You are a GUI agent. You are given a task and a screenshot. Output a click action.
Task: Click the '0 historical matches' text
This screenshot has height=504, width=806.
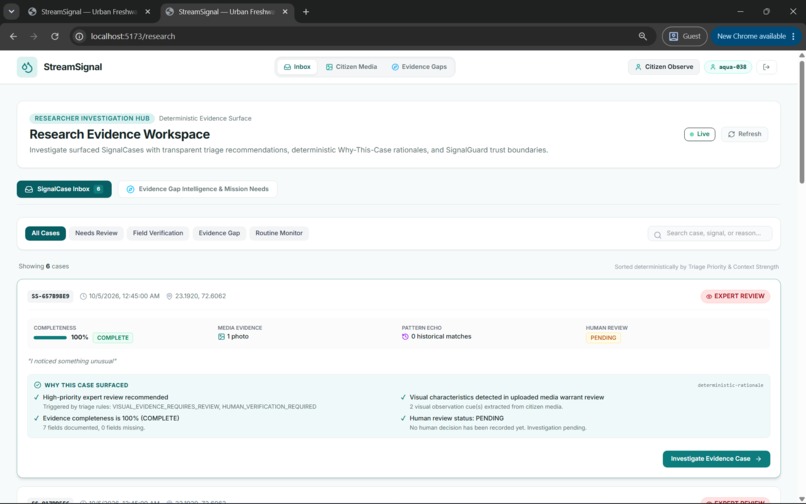[x=441, y=336]
